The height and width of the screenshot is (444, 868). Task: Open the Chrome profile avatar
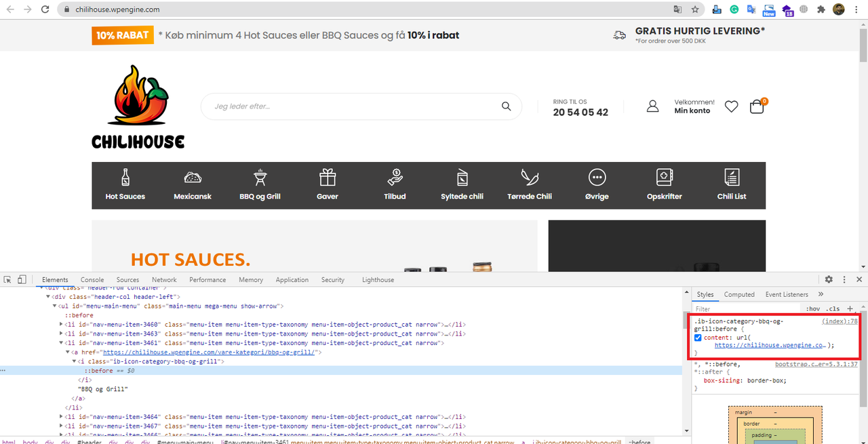(839, 9)
